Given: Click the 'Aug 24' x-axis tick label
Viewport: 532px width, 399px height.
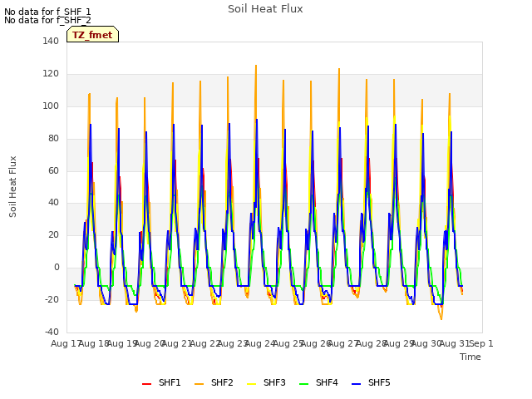Looking at the screenshot, I should [x=260, y=343].
